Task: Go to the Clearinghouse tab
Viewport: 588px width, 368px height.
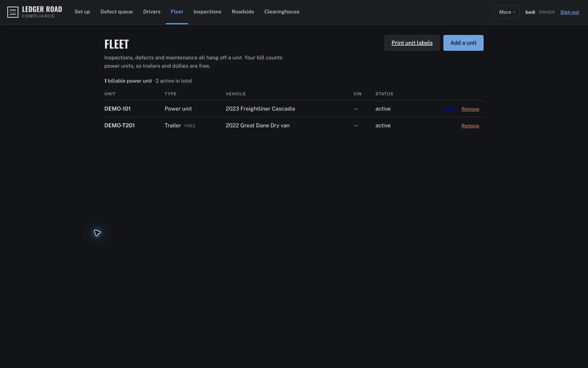Action: (282, 12)
